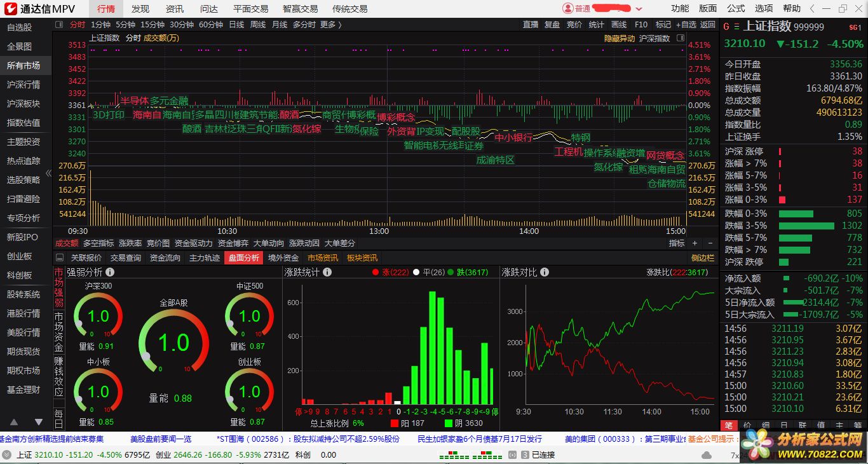Viewport: 868px width, 464px height.
Task: Open the 功能 menu
Action: tap(680, 8)
